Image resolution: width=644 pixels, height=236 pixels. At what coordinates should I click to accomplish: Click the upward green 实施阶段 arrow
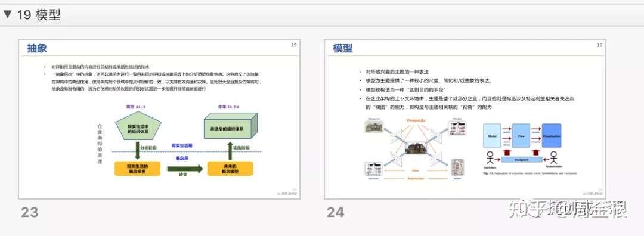click(230, 151)
